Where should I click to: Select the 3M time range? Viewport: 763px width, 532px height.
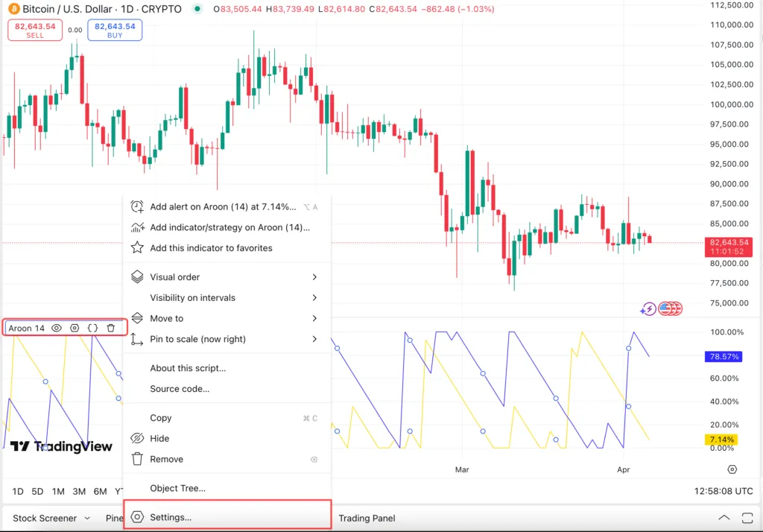(x=79, y=491)
